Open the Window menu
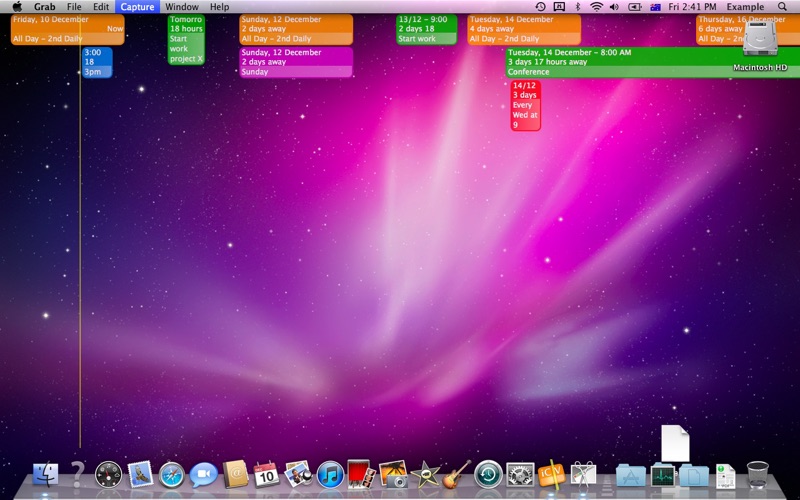 click(182, 7)
